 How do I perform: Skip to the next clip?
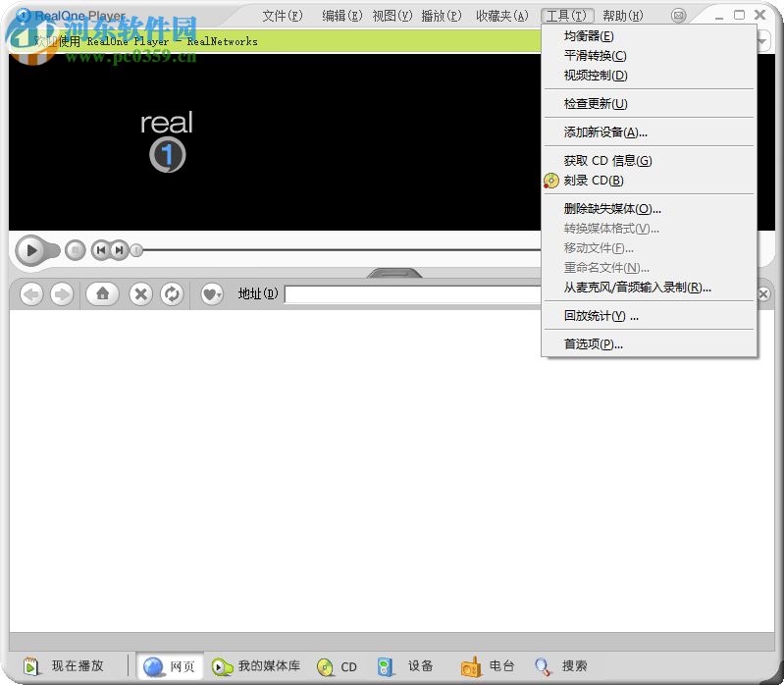[x=120, y=250]
